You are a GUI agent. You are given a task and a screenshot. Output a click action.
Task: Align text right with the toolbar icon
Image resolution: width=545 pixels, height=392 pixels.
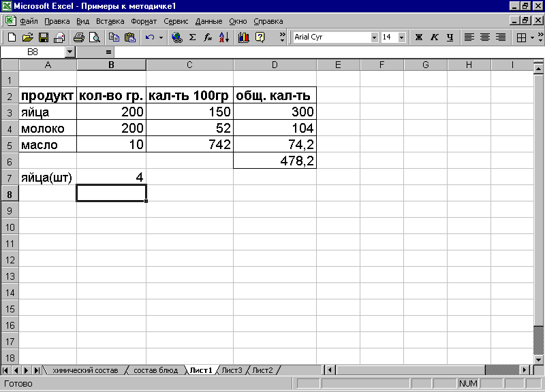point(501,37)
